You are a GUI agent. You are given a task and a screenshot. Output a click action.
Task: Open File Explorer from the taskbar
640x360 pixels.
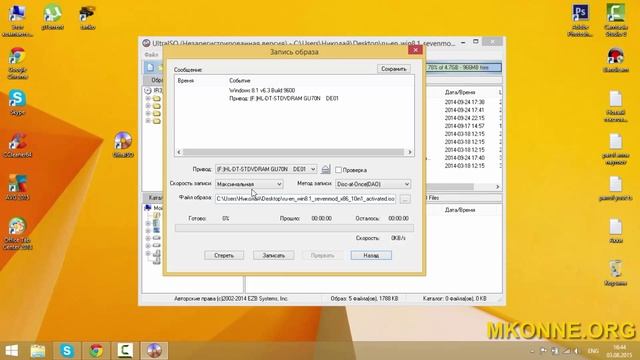point(38,351)
